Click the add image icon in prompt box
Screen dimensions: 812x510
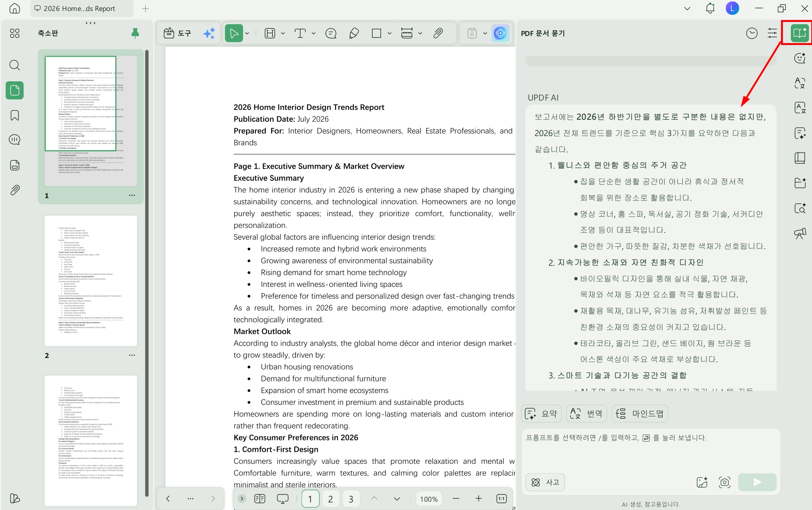[702, 482]
